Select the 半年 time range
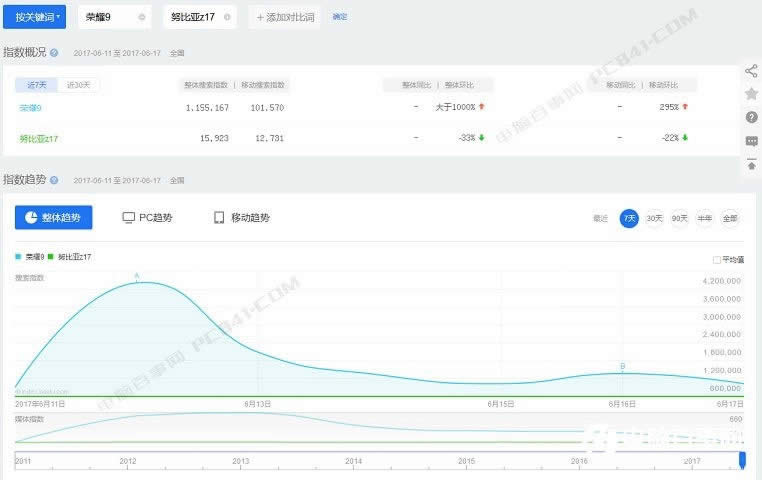The image size is (762, 480). coord(705,219)
